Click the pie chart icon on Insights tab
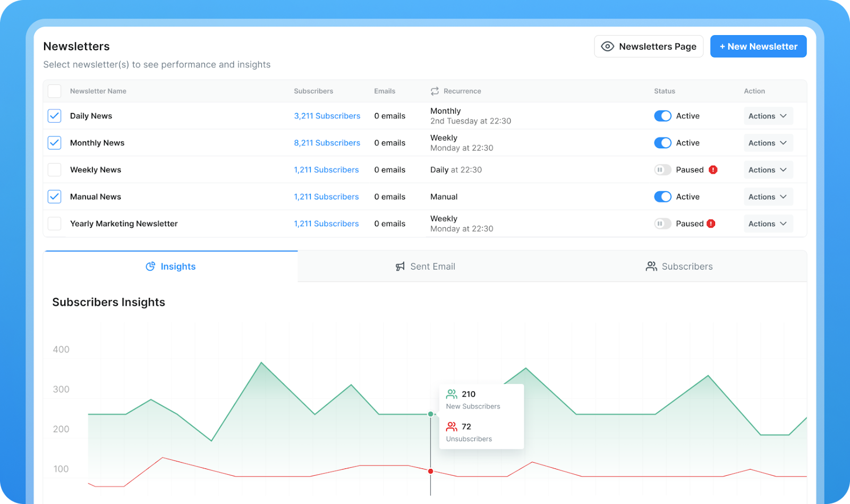 (150, 267)
